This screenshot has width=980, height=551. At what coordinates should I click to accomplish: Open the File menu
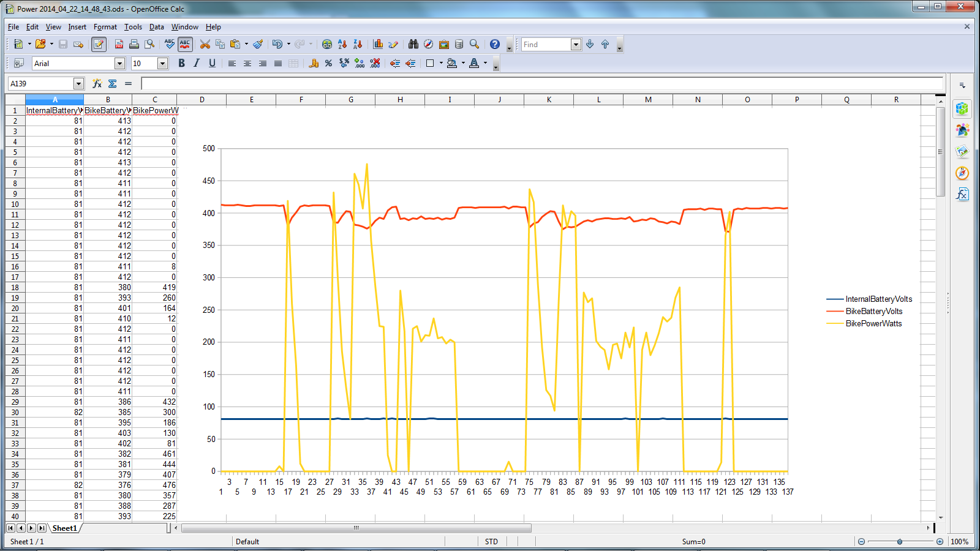pyautogui.click(x=13, y=27)
